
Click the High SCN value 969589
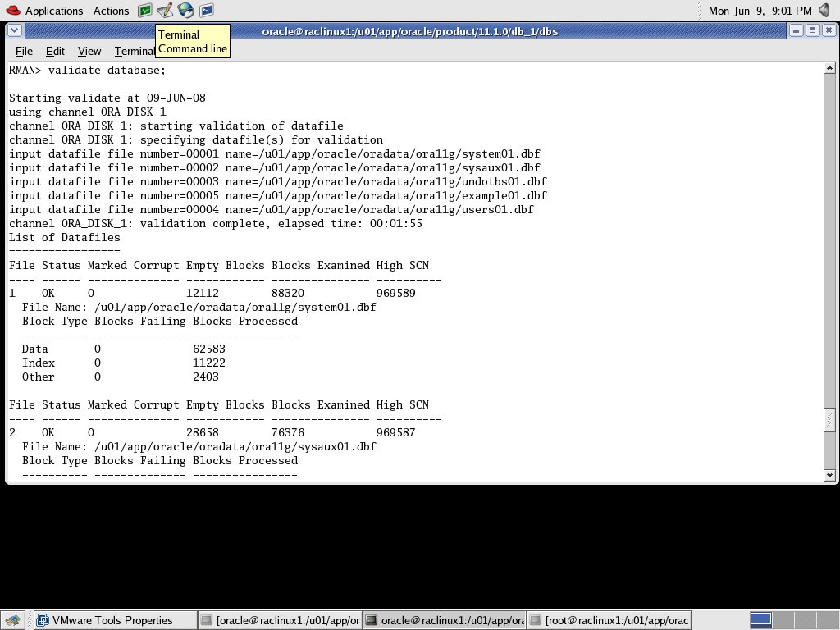(x=396, y=293)
